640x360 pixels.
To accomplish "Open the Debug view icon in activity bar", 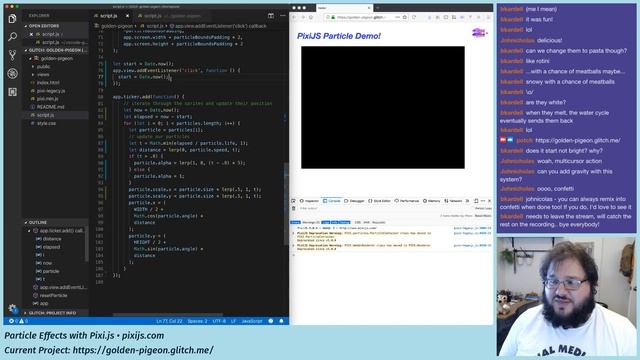I will click(12, 73).
